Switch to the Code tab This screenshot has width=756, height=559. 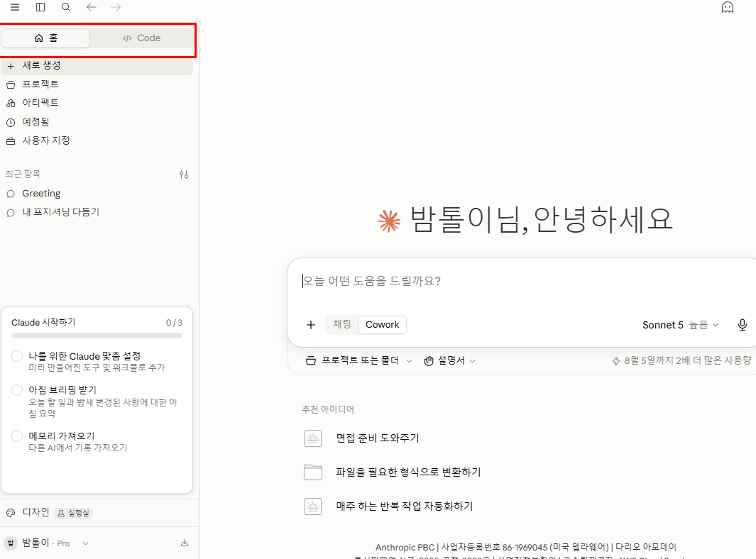pos(141,38)
